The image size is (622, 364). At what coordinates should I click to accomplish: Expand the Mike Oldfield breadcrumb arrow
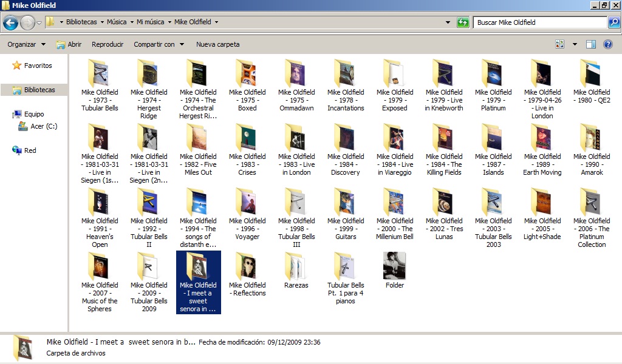[216, 22]
